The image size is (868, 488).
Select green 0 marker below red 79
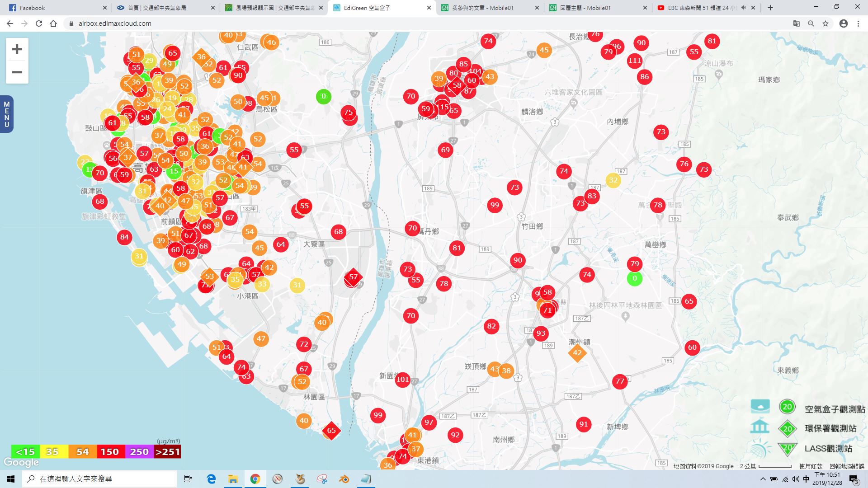(635, 278)
